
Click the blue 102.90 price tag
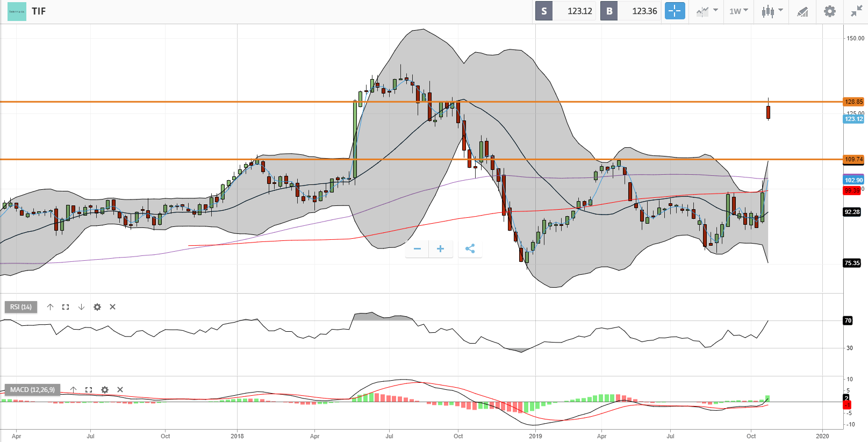coord(853,180)
